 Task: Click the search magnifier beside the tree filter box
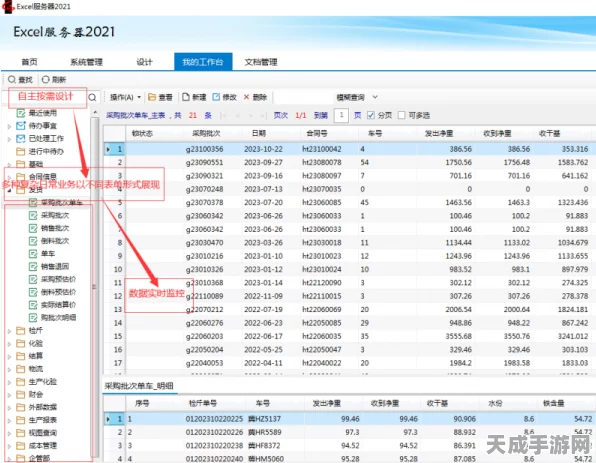(x=92, y=98)
